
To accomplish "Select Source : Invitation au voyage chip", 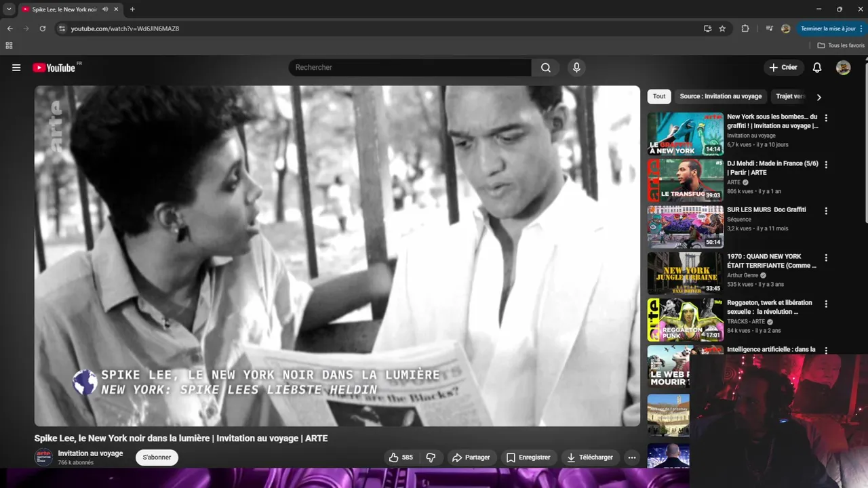I will click(x=721, y=96).
